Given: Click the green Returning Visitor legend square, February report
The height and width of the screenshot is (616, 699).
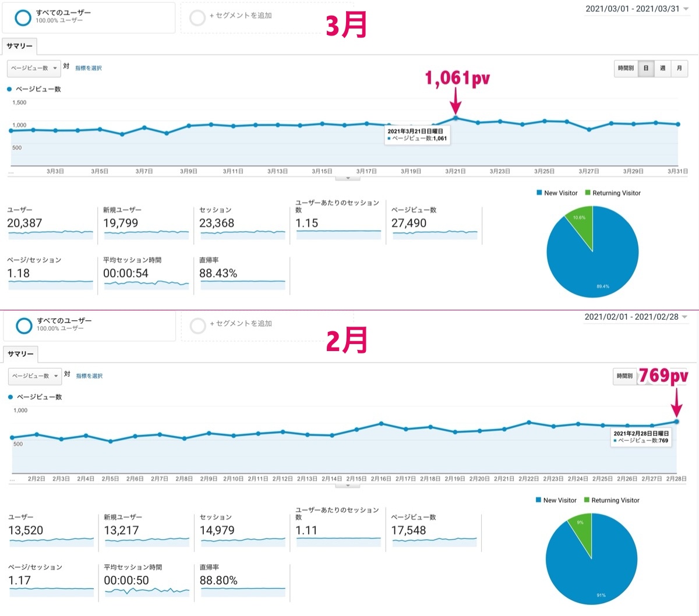Looking at the screenshot, I should (587, 500).
